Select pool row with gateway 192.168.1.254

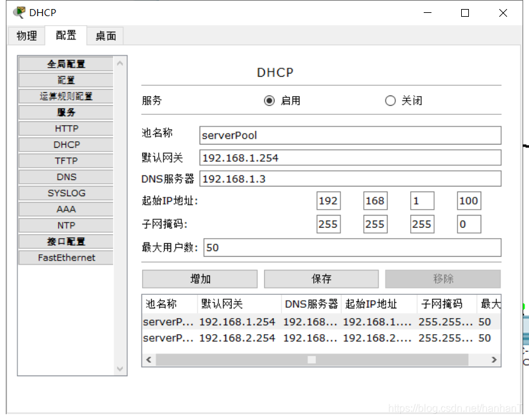pyautogui.click(x=321, y=322)
